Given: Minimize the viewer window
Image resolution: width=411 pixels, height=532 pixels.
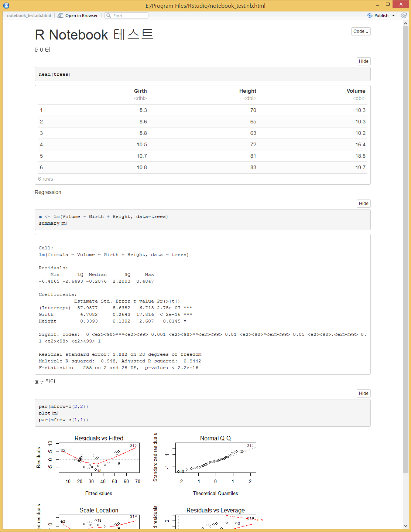Looking at the screenshot, I should [378, 5].
